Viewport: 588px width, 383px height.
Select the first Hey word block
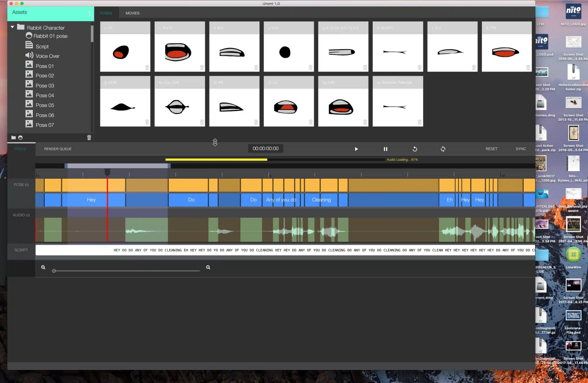(x=91, y=200)
